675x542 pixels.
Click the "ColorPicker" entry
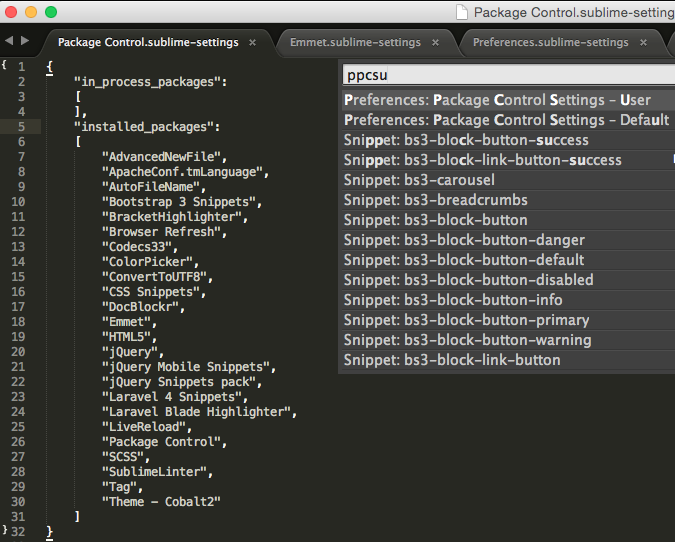click(151, 262)
